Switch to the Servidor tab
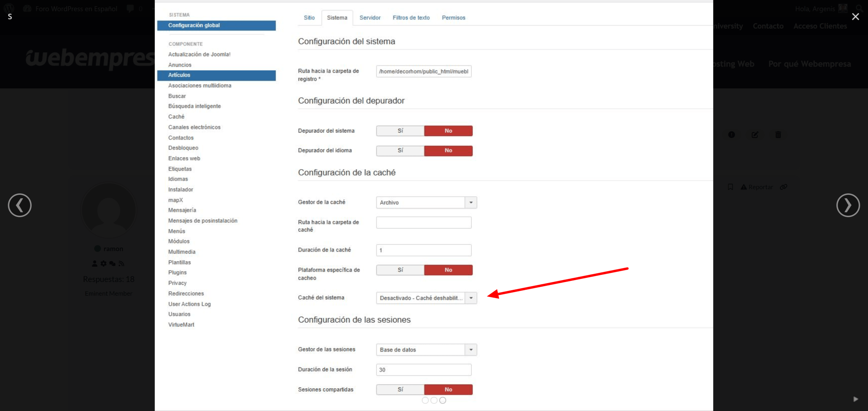Image resolution: width=868 pixels, height=411 pixels. click(369, 18)
